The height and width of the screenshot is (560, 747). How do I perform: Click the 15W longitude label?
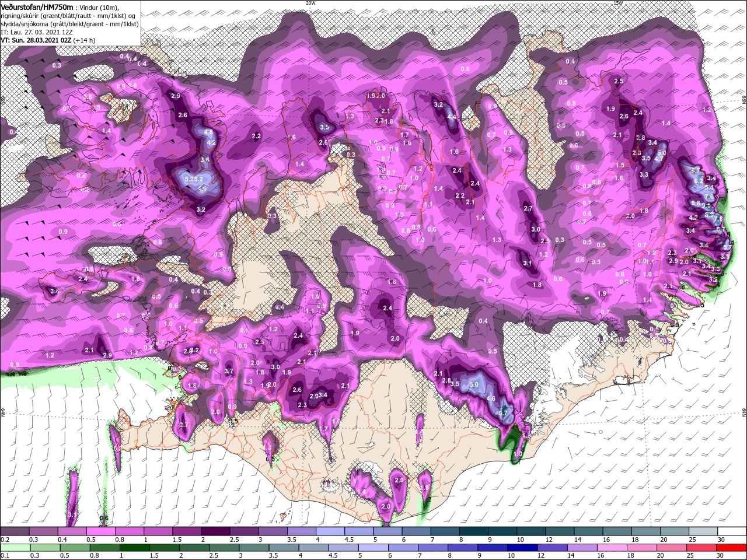pyautogui.click(x=618, y=3)
